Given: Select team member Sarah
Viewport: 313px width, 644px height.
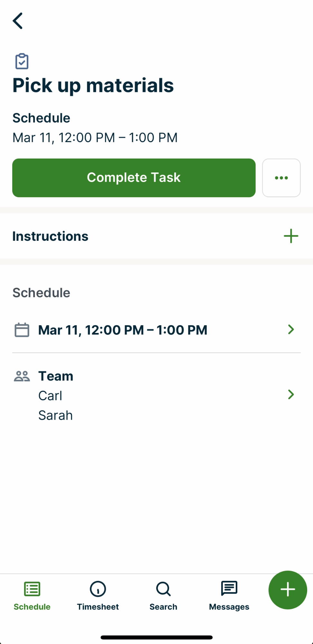Looking at the screenshot, I should [55, 415].
